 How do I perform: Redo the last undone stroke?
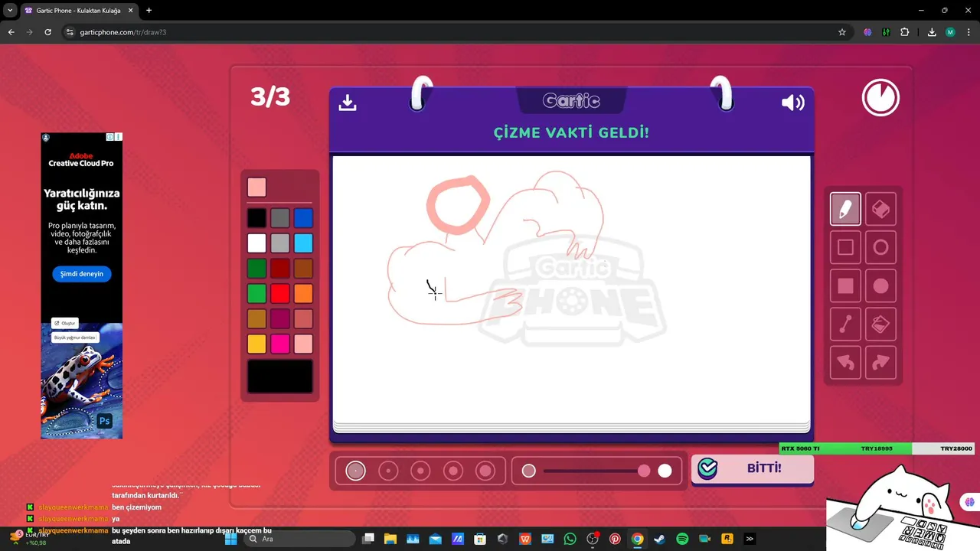(x=880, y=363)
